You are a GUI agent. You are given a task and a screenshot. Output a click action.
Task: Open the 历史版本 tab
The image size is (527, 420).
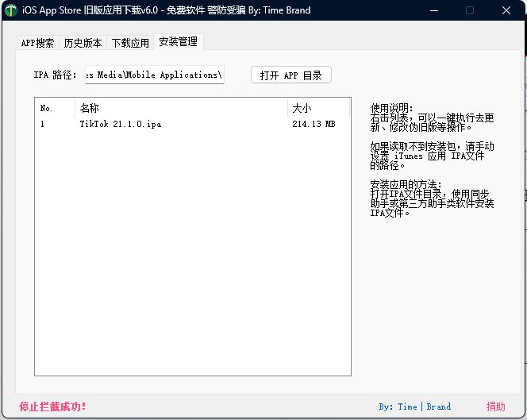pos(83,43)
